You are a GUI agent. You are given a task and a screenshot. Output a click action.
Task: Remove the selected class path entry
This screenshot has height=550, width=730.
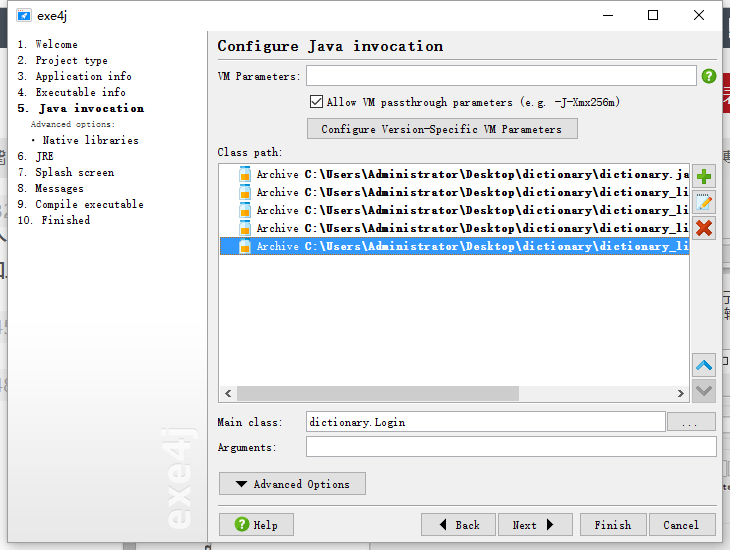click(x=704, y=228)
